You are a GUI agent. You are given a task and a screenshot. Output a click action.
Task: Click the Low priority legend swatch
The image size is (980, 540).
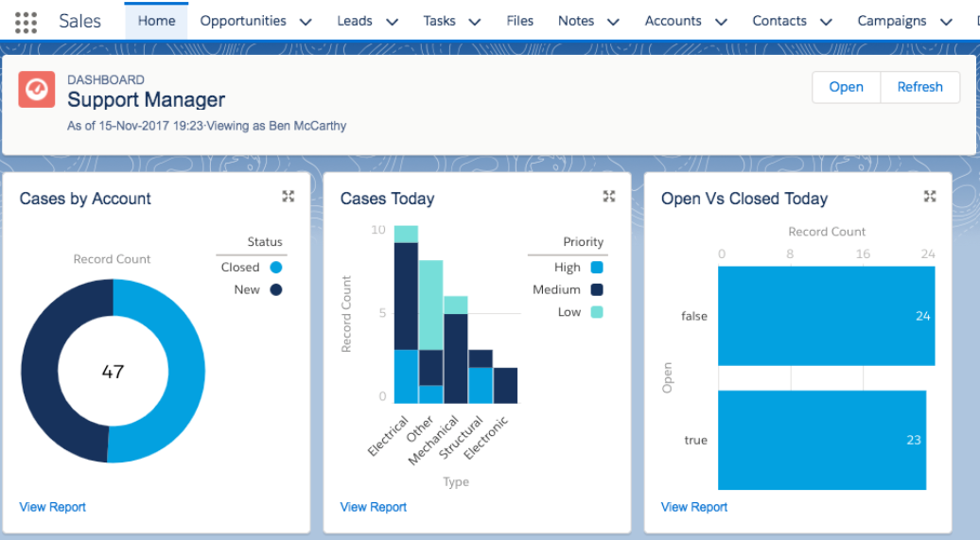597,312
